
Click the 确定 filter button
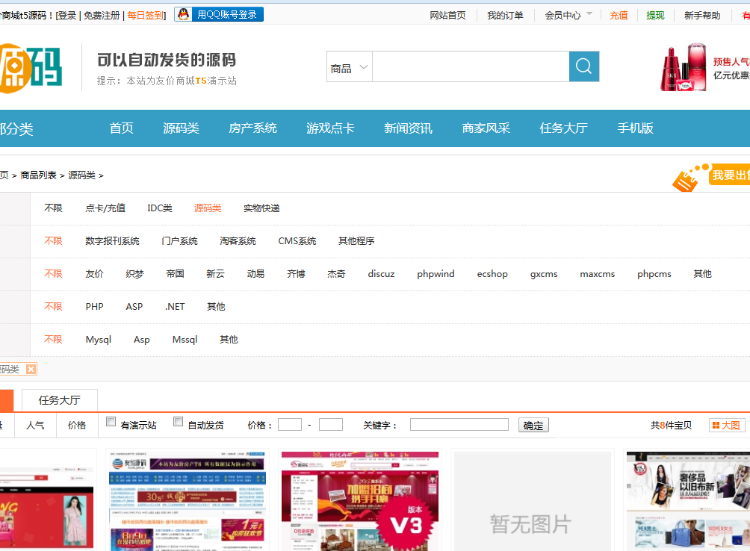coord(533,425)
